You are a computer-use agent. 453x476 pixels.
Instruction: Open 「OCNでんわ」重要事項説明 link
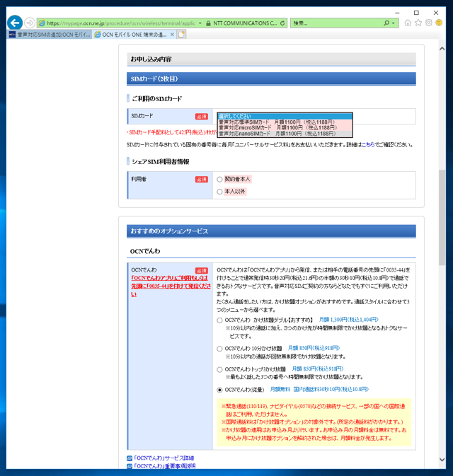165,465
